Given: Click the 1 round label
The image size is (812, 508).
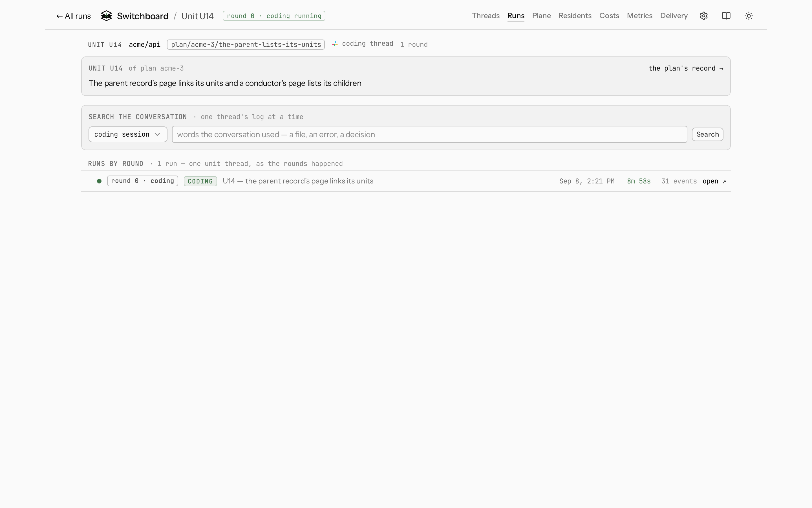Looking at the screenshot, I should coord(414,45).
